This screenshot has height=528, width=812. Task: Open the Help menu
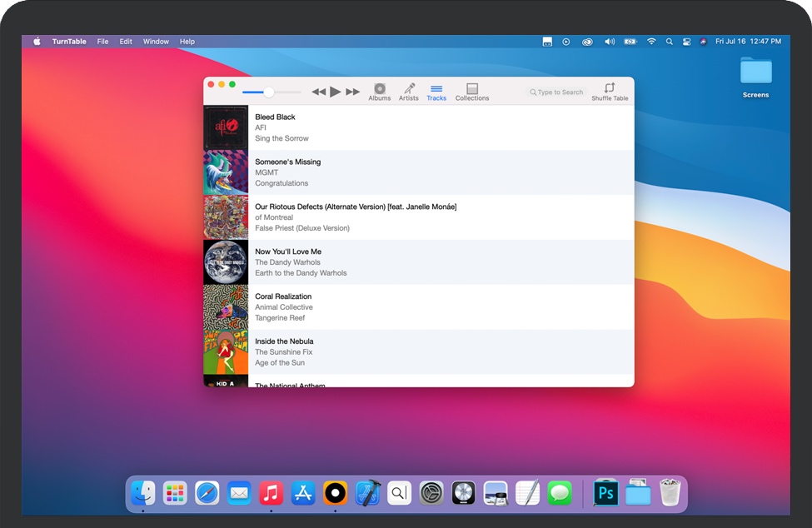coord(187,42)
